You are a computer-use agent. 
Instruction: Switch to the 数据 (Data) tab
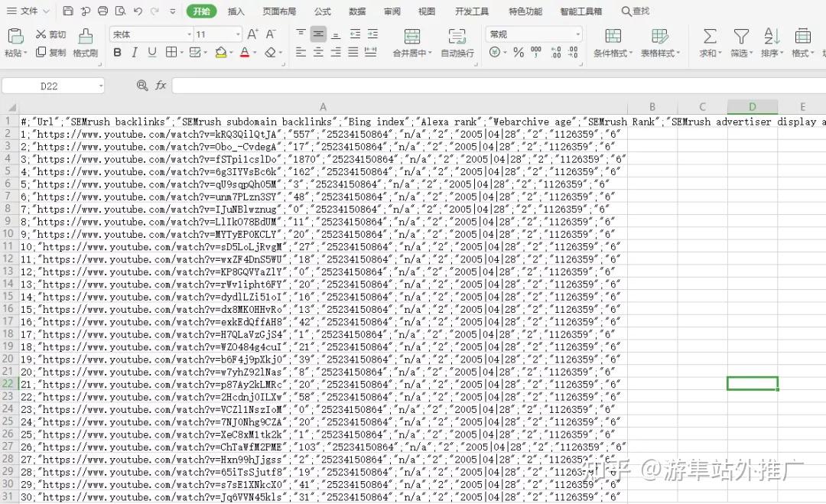[357, 11]
